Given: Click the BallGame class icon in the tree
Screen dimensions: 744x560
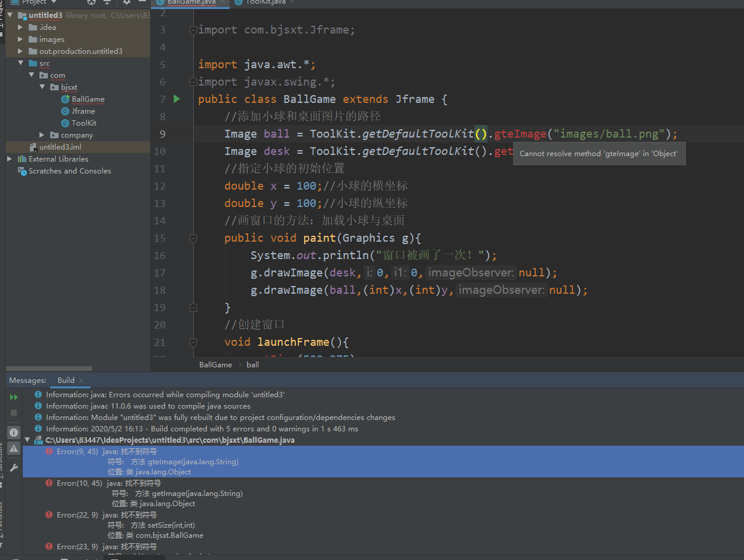Looking at the screenshot, I should pyautogui.click(x=66, y=99).
